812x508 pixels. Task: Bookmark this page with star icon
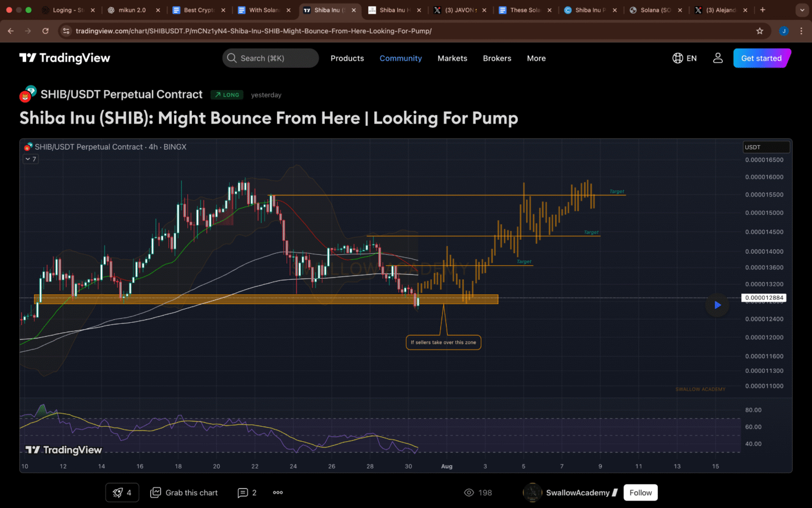760,31
